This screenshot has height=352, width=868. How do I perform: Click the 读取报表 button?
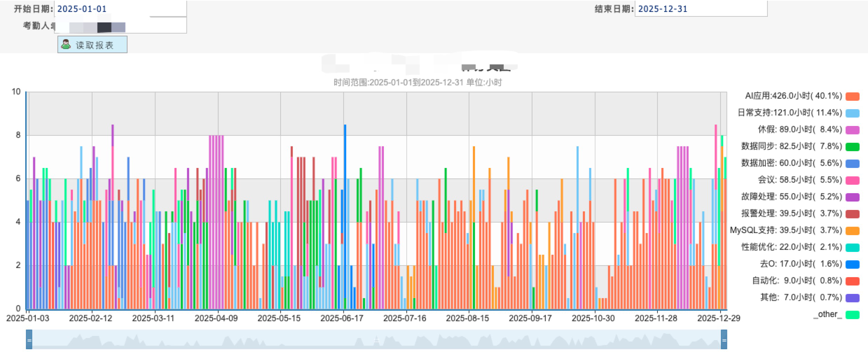92,44
